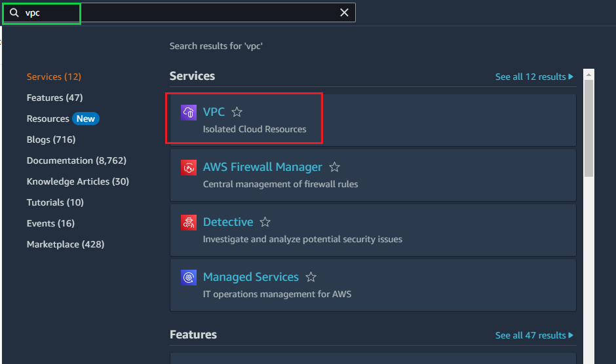Viewport: 616px width, 364px height.
Task: Select the Features (47) category
Action: 54,98
